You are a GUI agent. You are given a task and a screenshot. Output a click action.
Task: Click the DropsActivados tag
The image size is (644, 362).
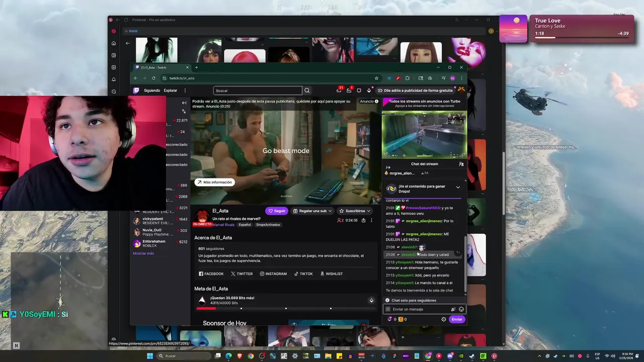point(268,225)
